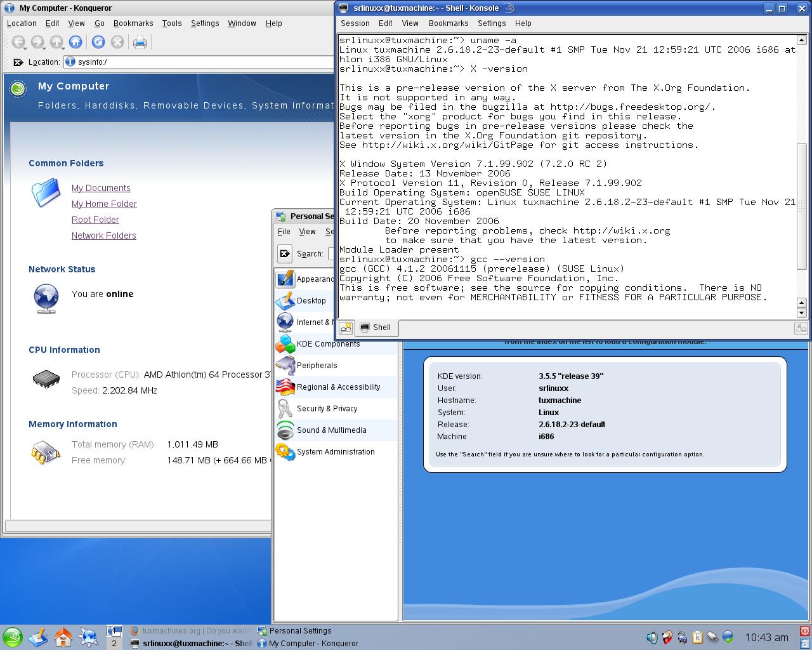Open View menu in Personal Settings
Screen dimensions: 812x650
[x=308, y=232]
